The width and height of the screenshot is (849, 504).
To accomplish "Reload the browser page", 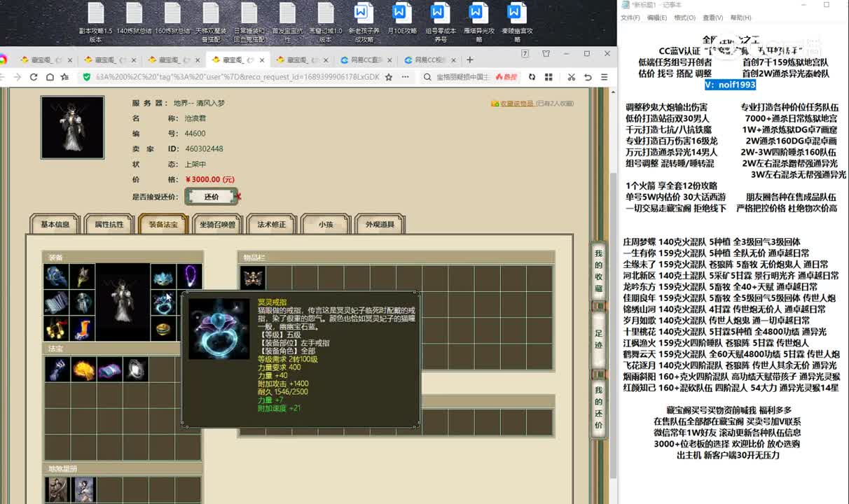I will (33, 77).
